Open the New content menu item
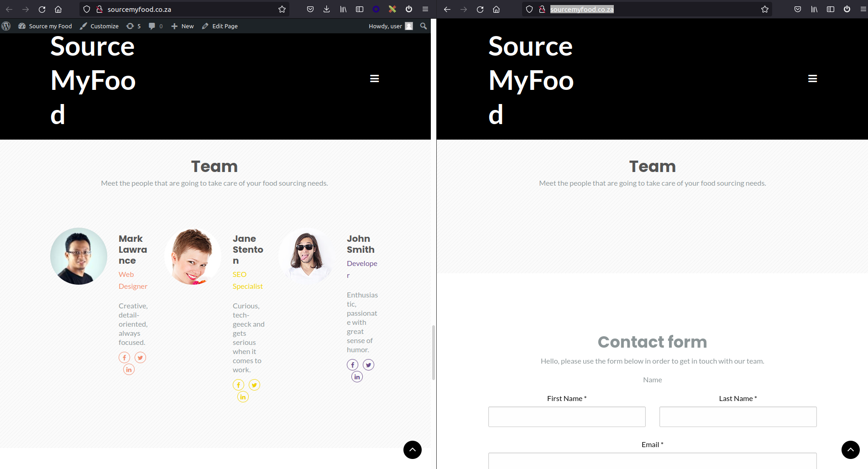 [x=183, y=26]
